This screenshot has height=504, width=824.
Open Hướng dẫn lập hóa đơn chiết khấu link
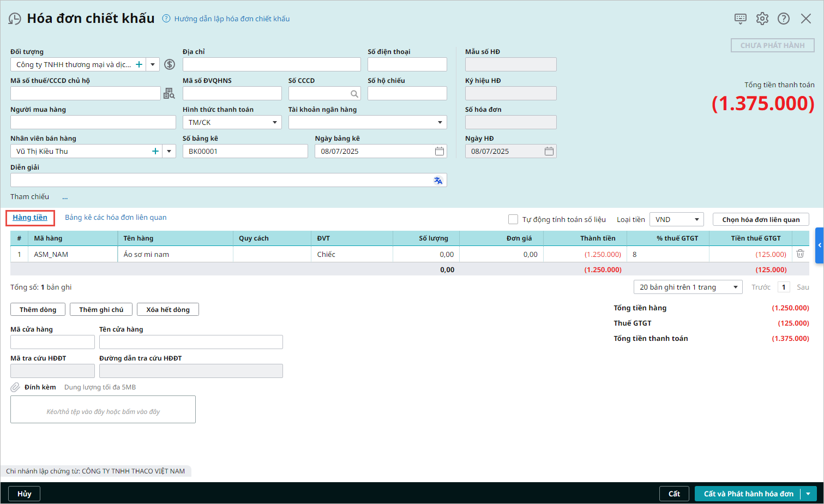tap(232, 19)
